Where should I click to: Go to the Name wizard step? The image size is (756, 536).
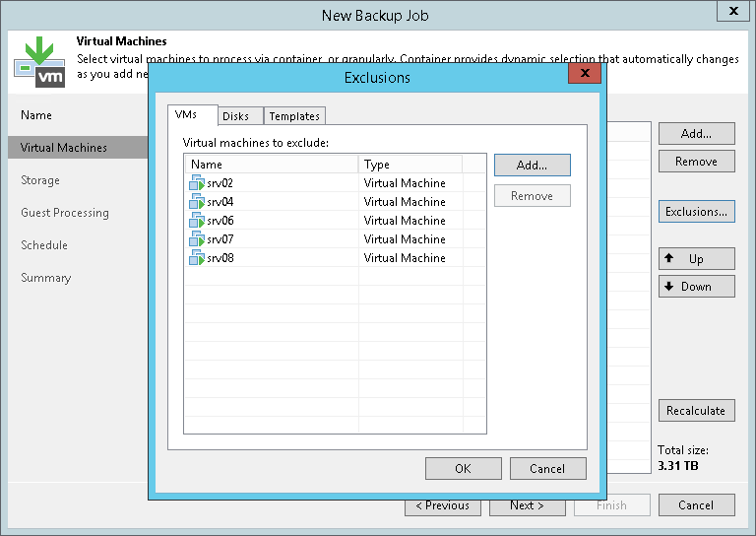pyautogui.click(x=36, y=115)
